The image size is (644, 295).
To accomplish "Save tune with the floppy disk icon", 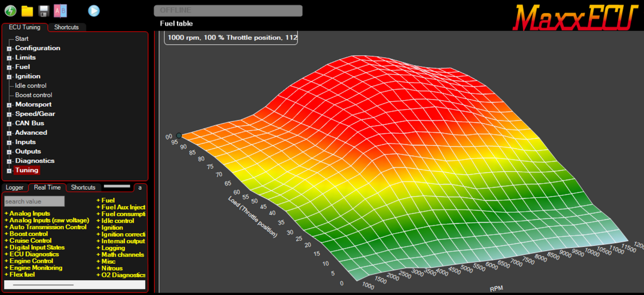I will click(x=44, y=11).
